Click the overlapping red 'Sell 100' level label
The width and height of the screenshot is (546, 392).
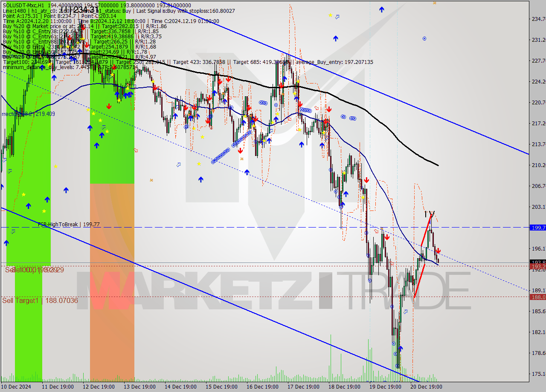point(35,270)
